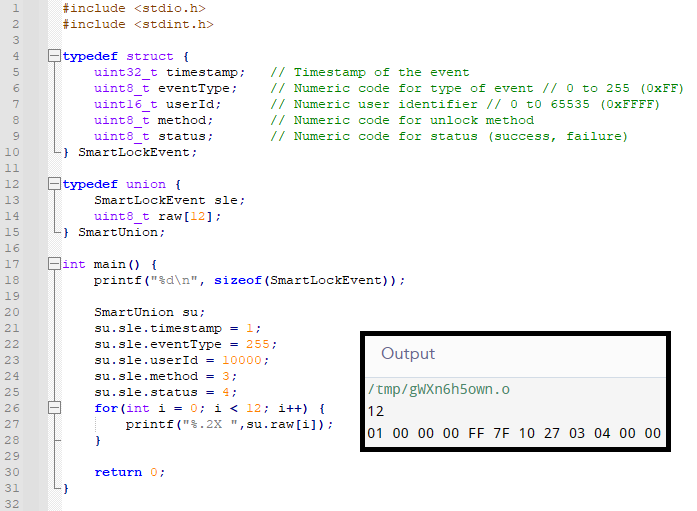Screen dimensions: 697x511
Task: Click the su.sle.method = 3 assignment
Action: point(165,376)
